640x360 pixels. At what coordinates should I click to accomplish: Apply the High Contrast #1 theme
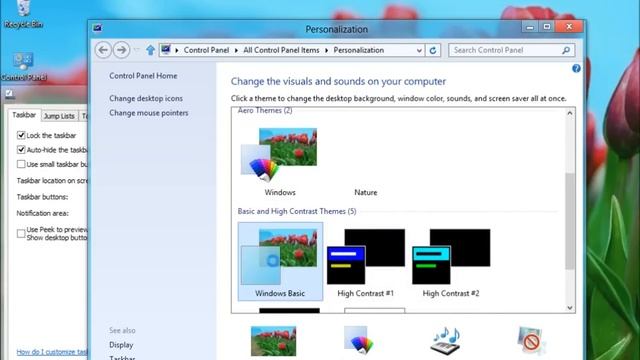[x=366, y=263]
